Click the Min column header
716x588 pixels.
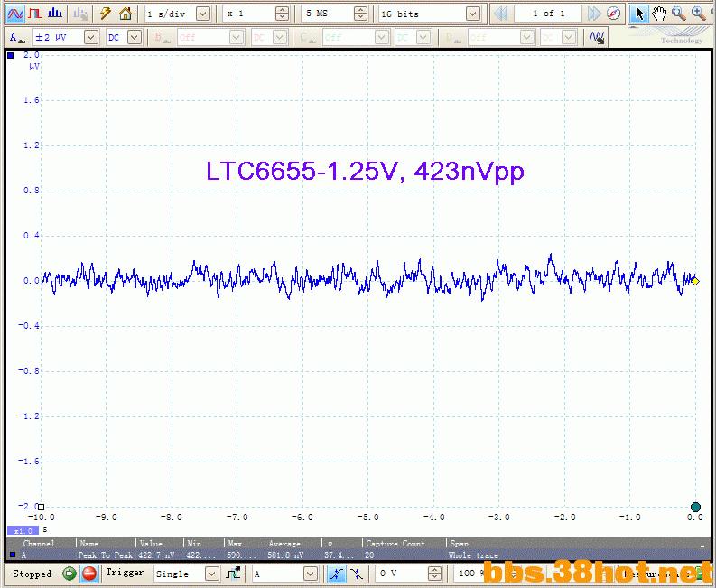[194, 543]
